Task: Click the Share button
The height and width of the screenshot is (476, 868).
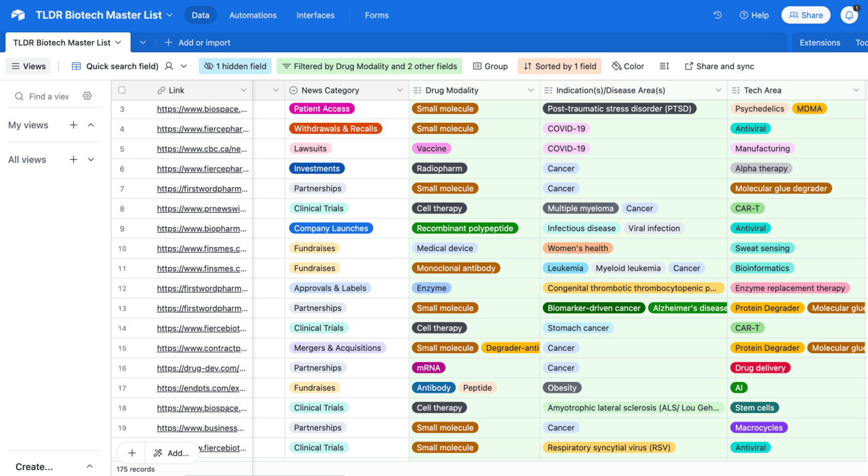Action: [806, 15]
